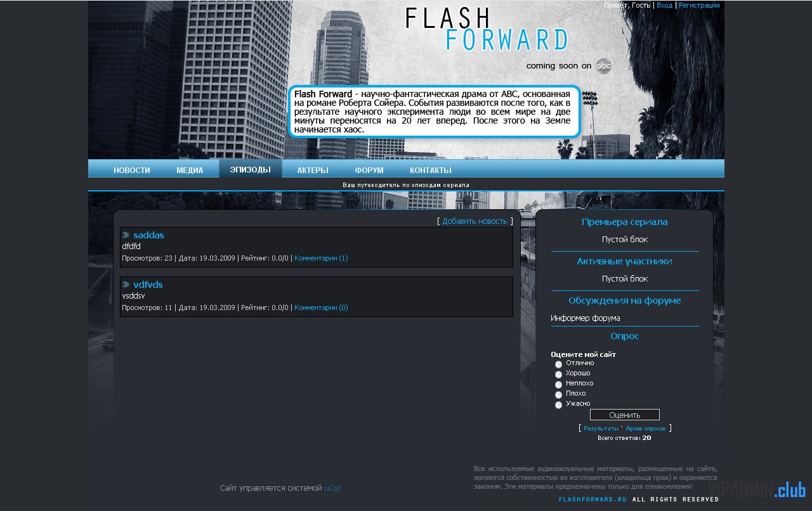
Task: Click the Всего ответов: 20 text
Action: pos(624,437)
